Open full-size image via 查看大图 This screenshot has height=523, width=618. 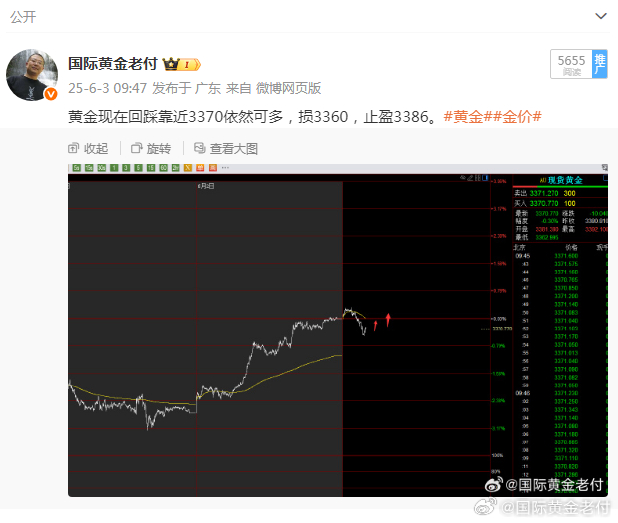226,148
